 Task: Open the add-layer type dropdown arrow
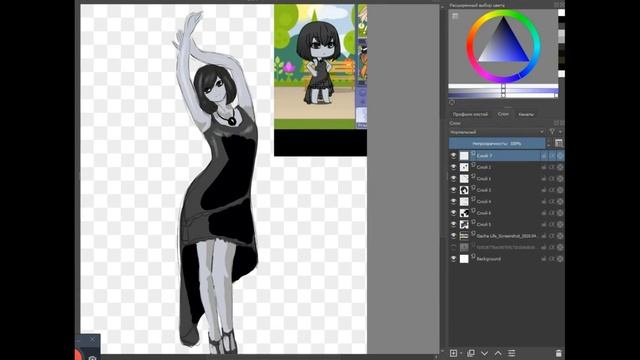click(461, 353)
